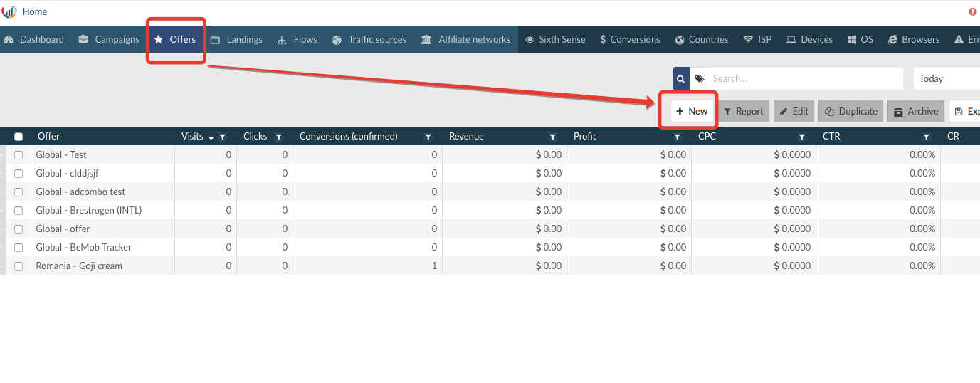Viewport: 980px width, 383px height.
Task: Open the Traffic sources tab
Action: click(369, 40)
